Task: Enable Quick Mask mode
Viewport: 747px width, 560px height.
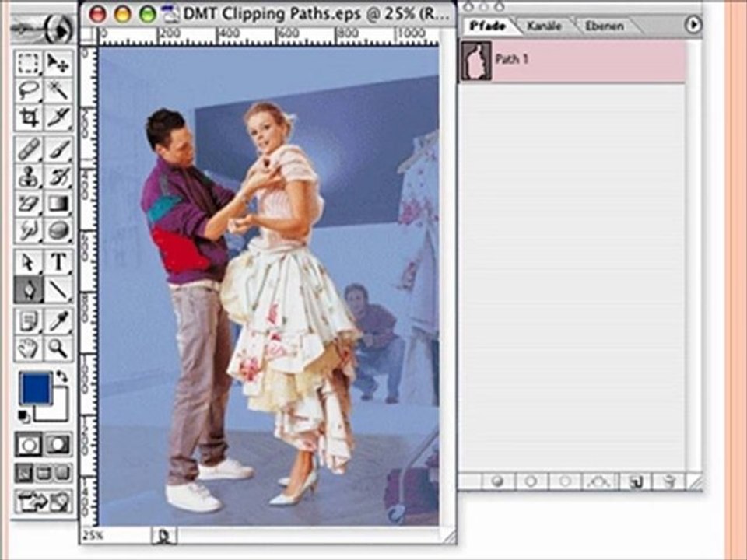Action: (x=58, y=445)
